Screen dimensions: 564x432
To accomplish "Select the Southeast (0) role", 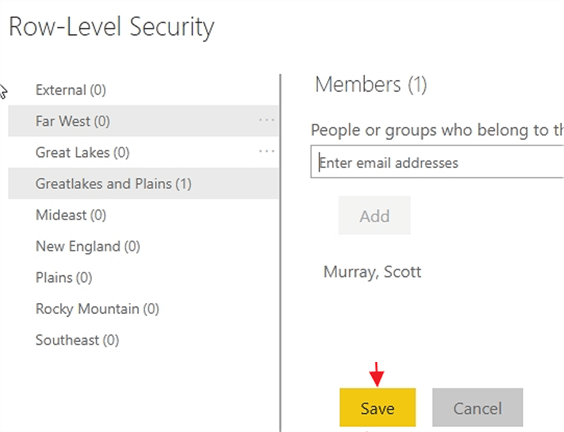I will click(143, 340).
